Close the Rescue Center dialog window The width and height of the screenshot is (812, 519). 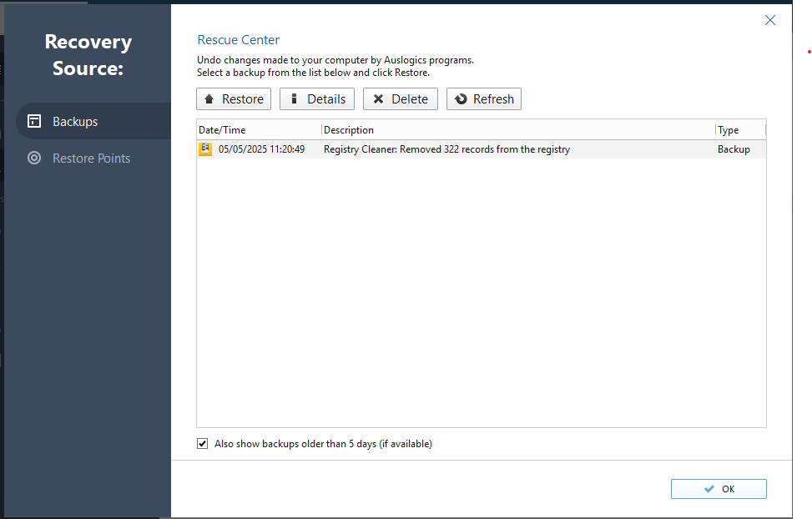(770, 20)
